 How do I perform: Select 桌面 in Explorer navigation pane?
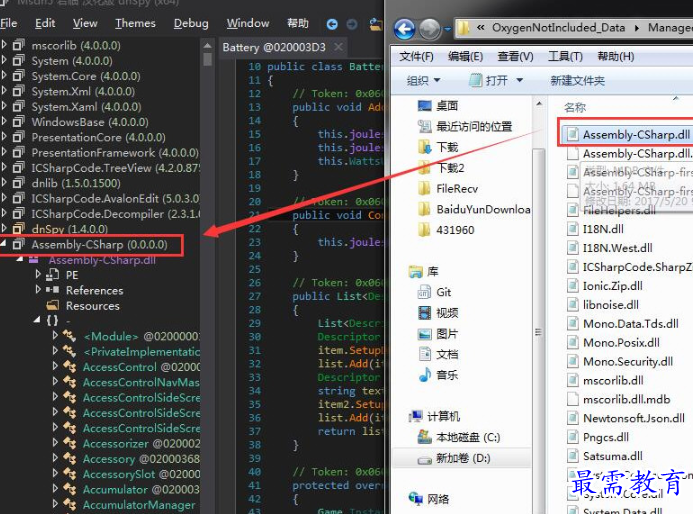[447, 106]
